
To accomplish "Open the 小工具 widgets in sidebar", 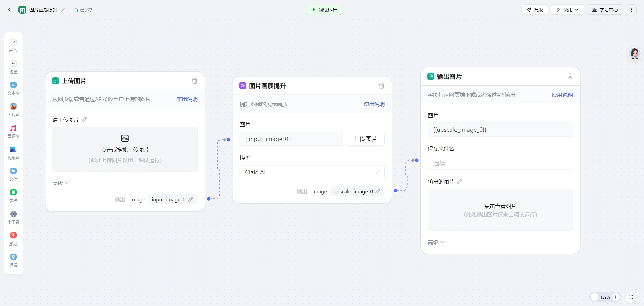I will [x=13, y=217].
